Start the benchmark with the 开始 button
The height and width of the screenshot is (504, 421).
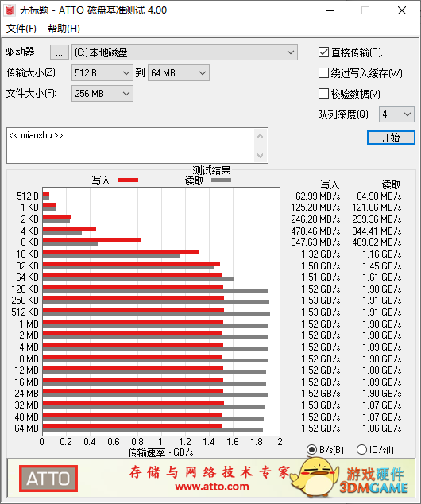391,138
